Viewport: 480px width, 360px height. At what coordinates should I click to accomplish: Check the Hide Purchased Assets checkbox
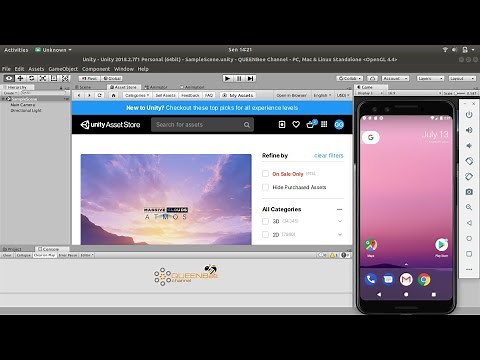265,187
